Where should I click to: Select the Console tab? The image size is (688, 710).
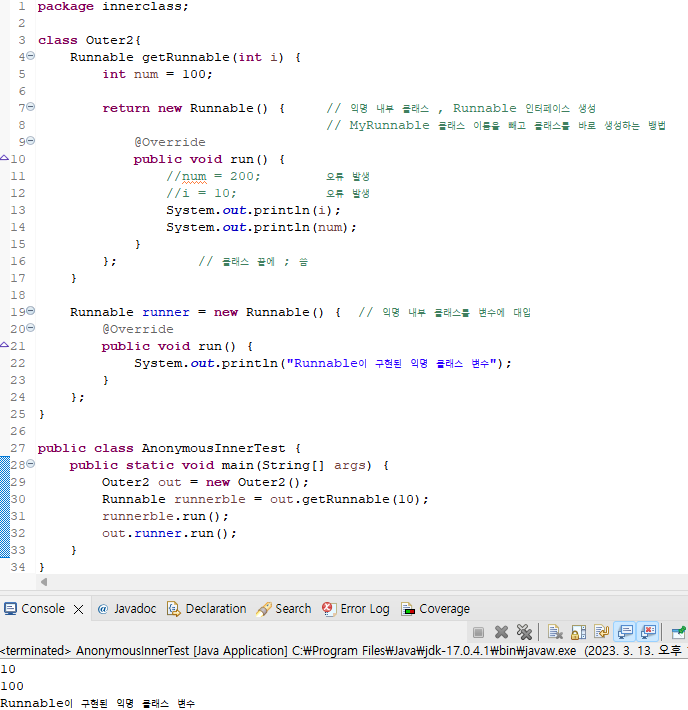43,609
